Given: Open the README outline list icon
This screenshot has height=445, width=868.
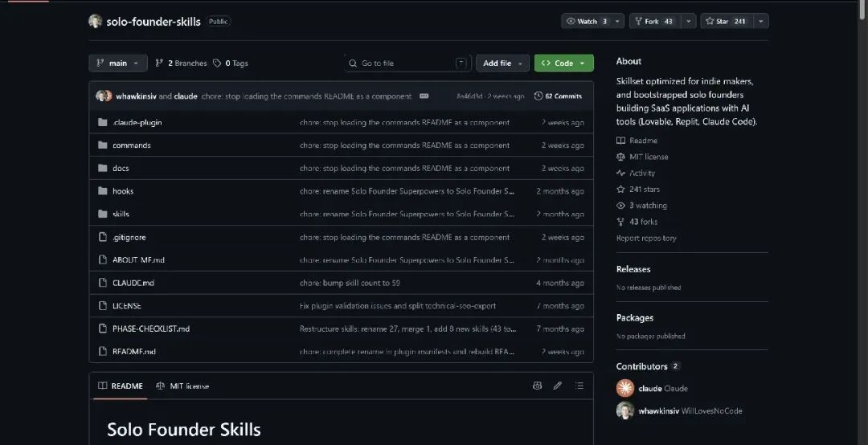Looking at the screenshot, I should (579, 386).
